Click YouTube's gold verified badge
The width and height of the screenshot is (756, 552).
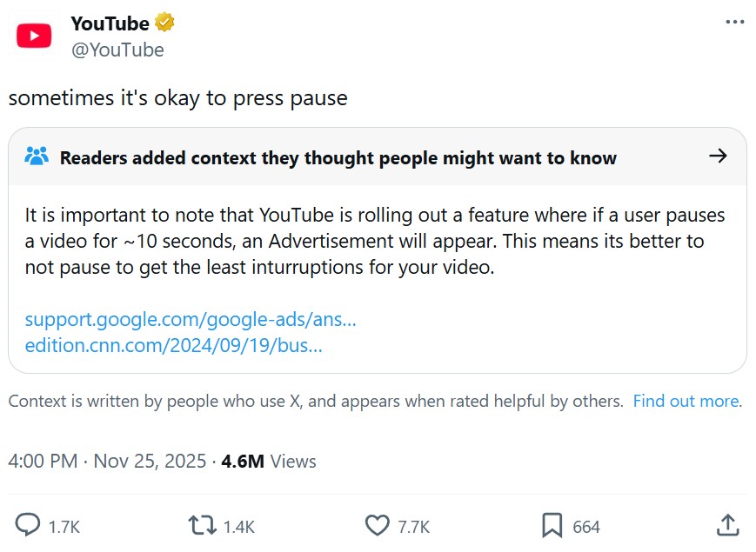(164, 23)
